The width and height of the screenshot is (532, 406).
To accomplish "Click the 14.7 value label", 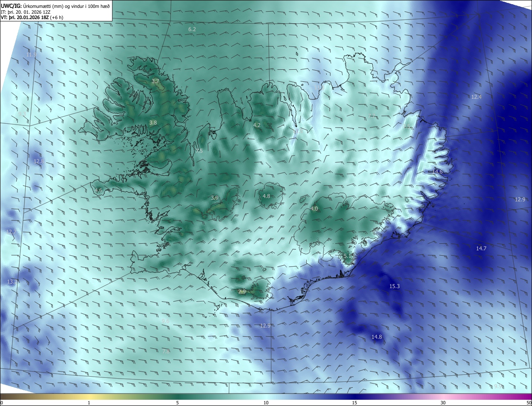I will pos(481,248).
